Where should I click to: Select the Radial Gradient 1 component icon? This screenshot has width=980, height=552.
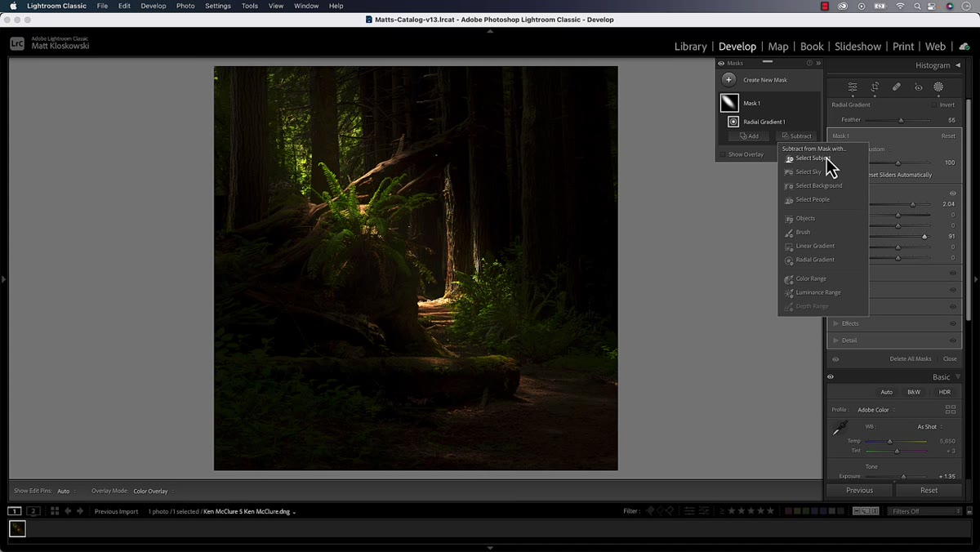coord(733,122)
